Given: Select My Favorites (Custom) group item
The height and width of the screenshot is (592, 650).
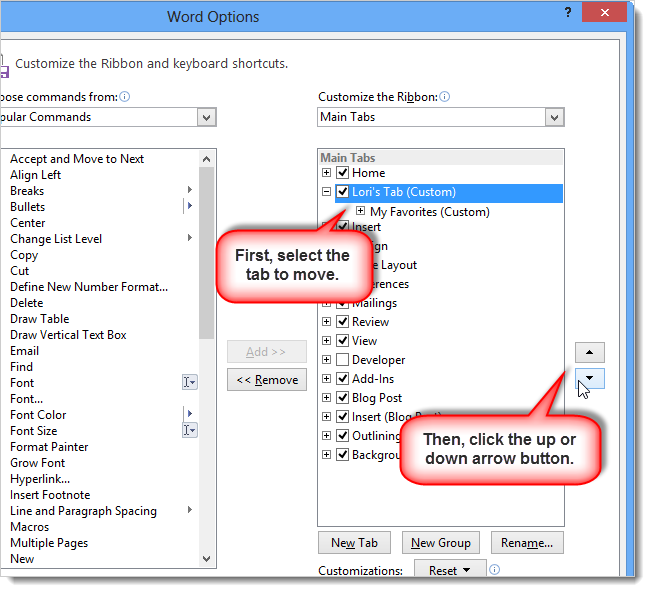Looking at the screenshot, I should pos(430,212).
